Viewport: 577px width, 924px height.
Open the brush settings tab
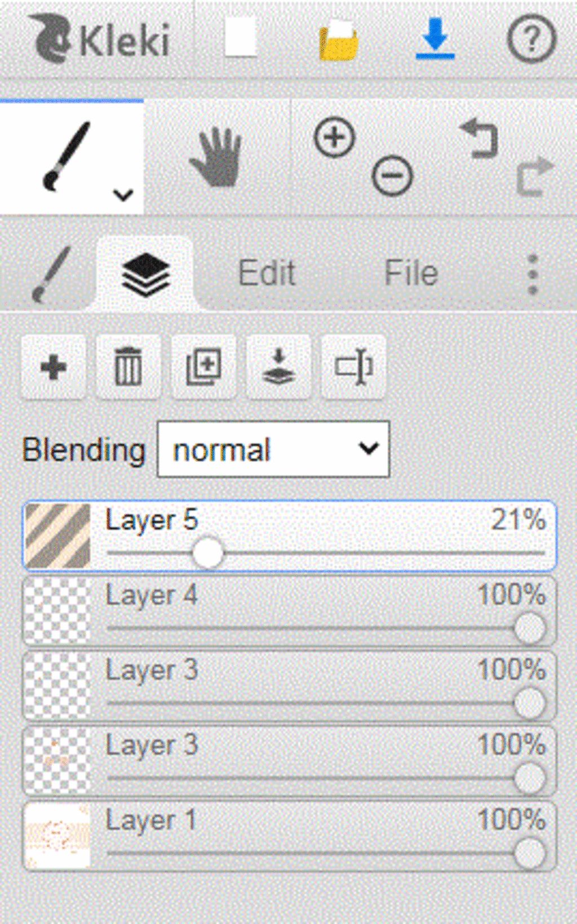point(51,274)
